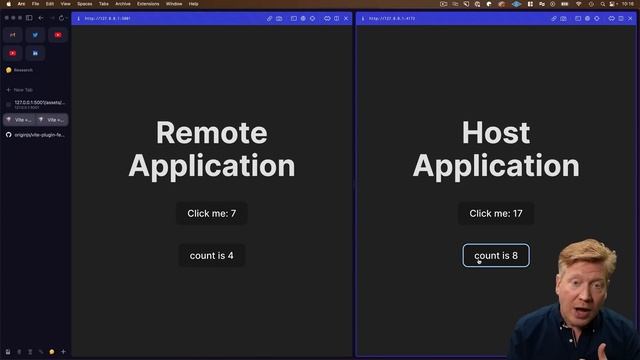Open the Archive menu

pos(122,4)
